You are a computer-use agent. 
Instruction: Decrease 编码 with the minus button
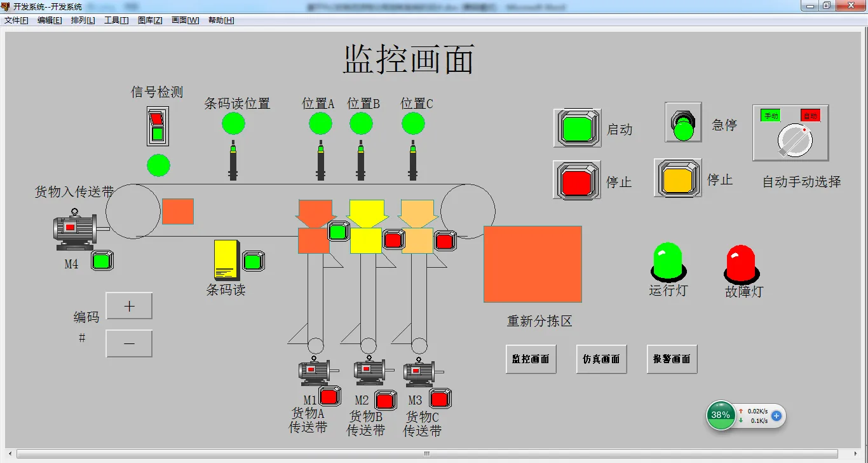tap(129, 343)
